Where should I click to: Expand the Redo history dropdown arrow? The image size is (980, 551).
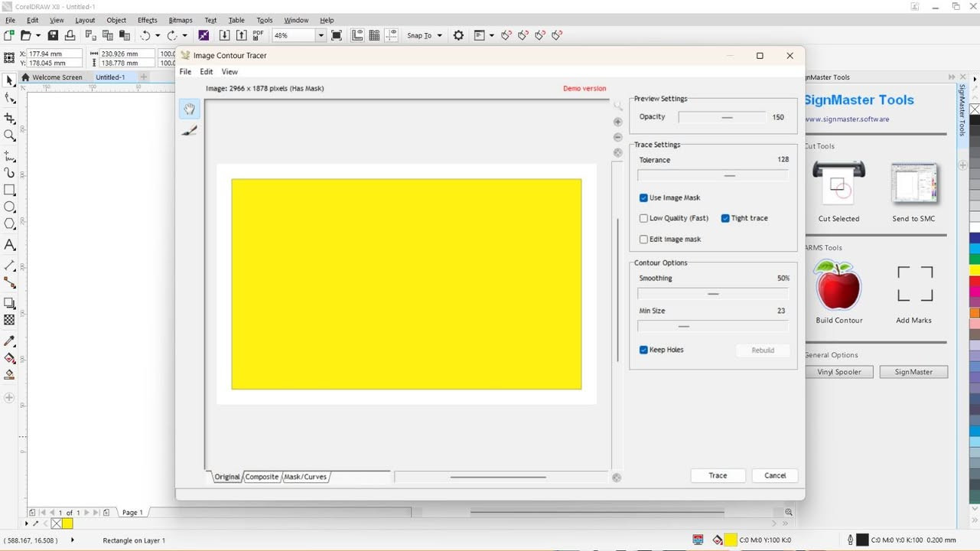[x=184, y=35]
